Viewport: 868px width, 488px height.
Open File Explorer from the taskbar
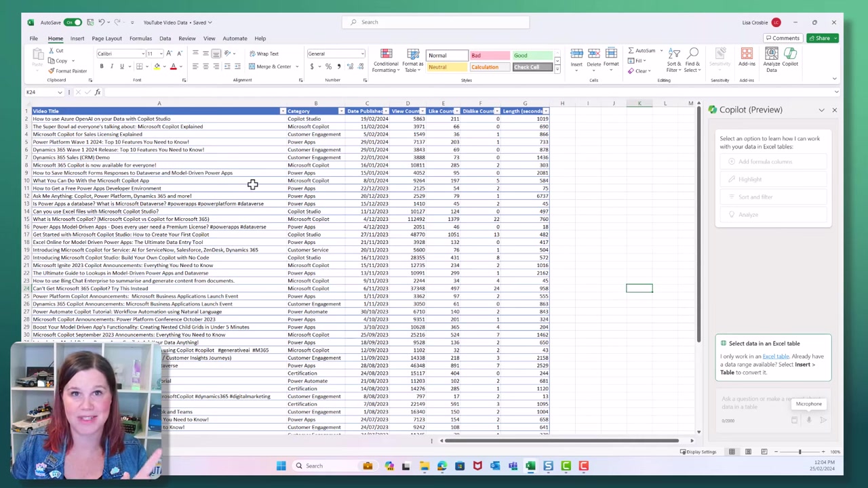click(424, 466)
